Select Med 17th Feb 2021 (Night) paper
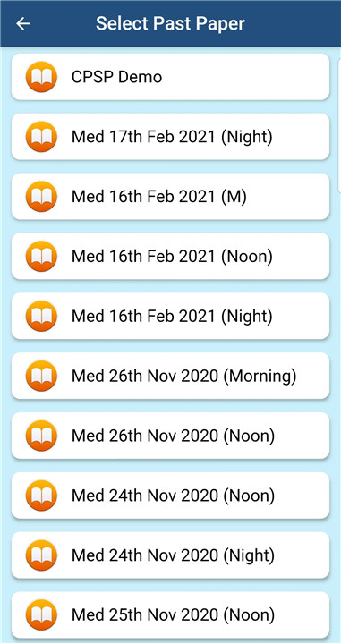Screen dimensions: 341x644 (170, 136)
